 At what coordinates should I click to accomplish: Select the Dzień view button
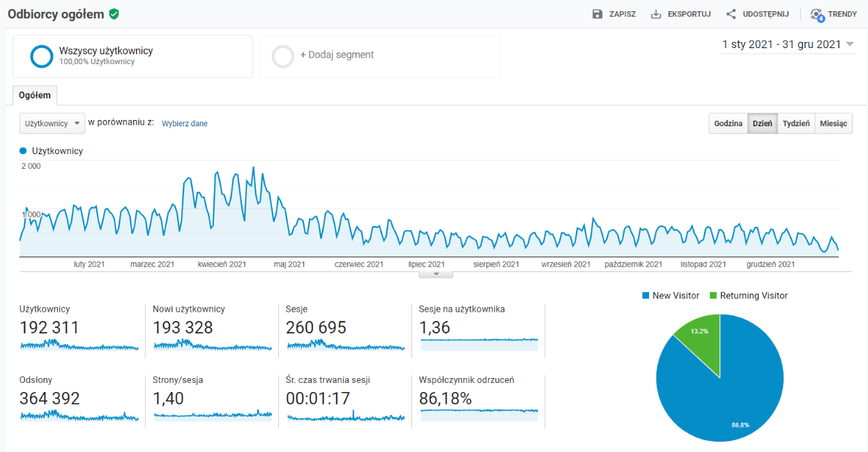[762, 123]
